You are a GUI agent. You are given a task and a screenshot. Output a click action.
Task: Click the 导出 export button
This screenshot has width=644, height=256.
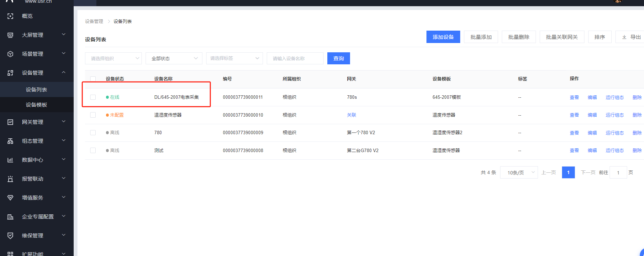(632, 37)
